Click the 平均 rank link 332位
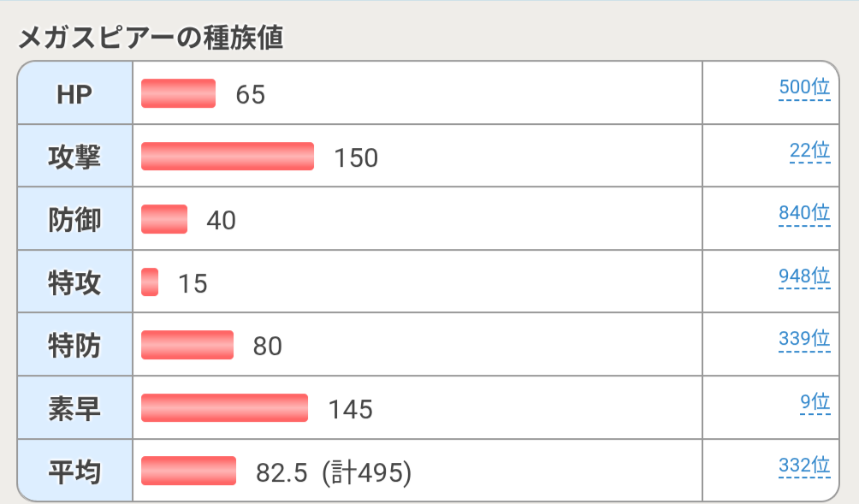Screen dimensions: 859x504 click(x=804, y=465)
